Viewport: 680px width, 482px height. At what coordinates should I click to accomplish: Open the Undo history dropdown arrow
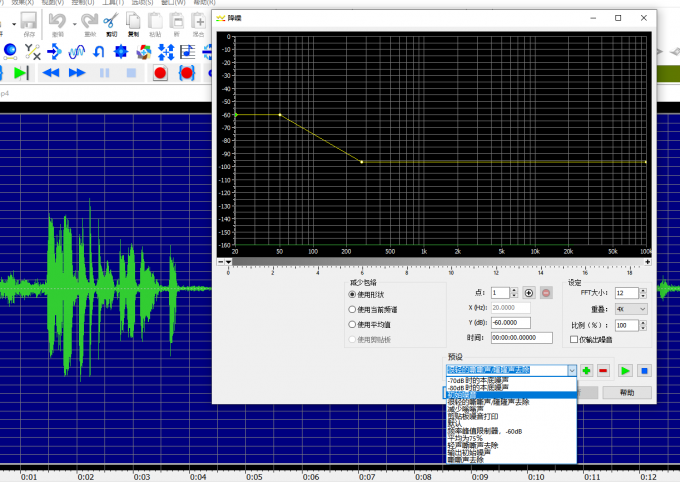[x=75, y=24]
